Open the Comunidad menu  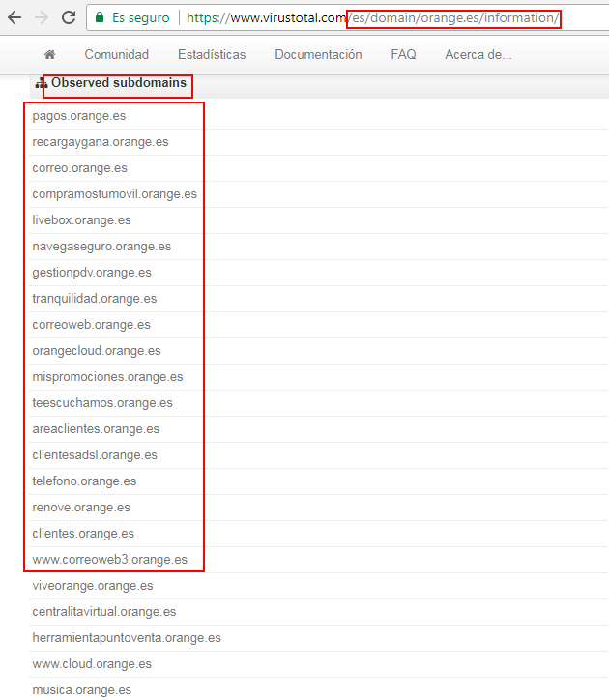click(x=116, y=55)
